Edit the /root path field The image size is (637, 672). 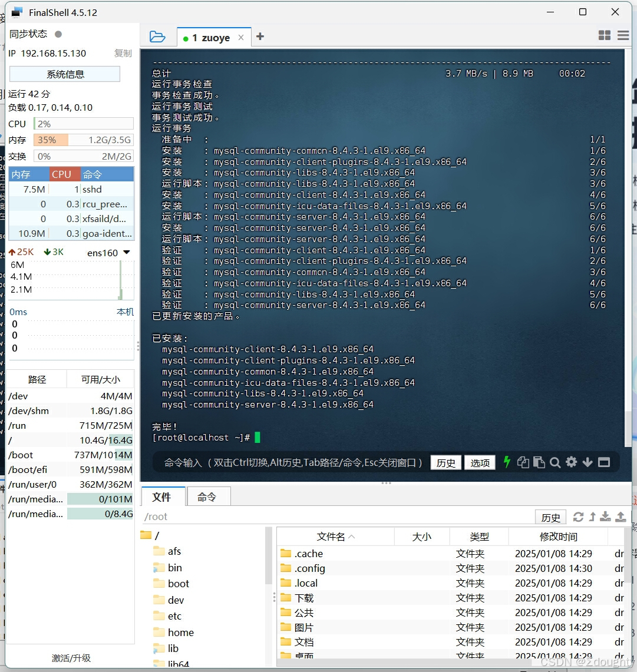338,517
